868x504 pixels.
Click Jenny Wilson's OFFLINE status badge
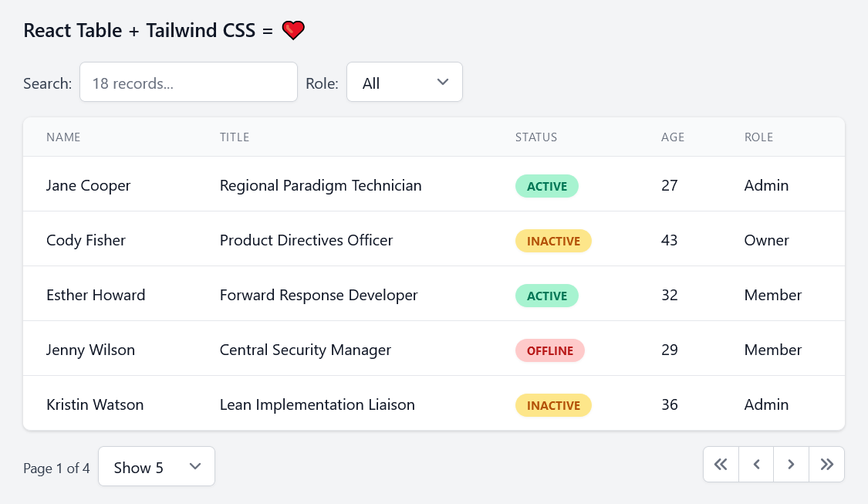point(549,350)
